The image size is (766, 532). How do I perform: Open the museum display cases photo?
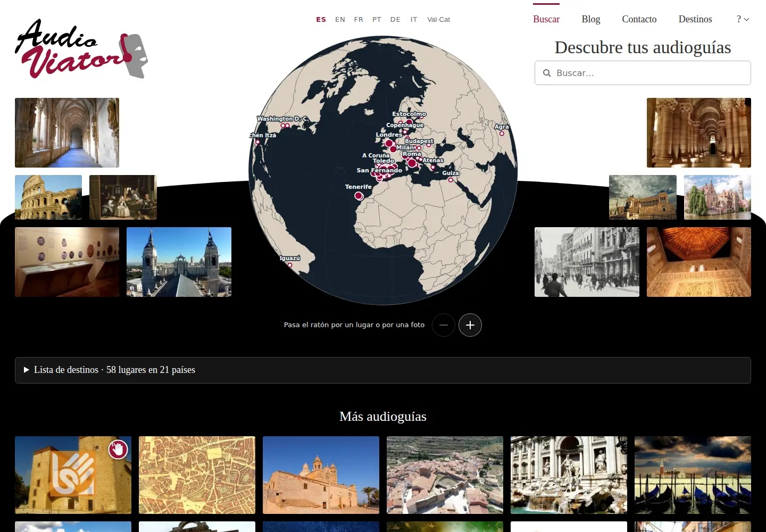[67, 262]
